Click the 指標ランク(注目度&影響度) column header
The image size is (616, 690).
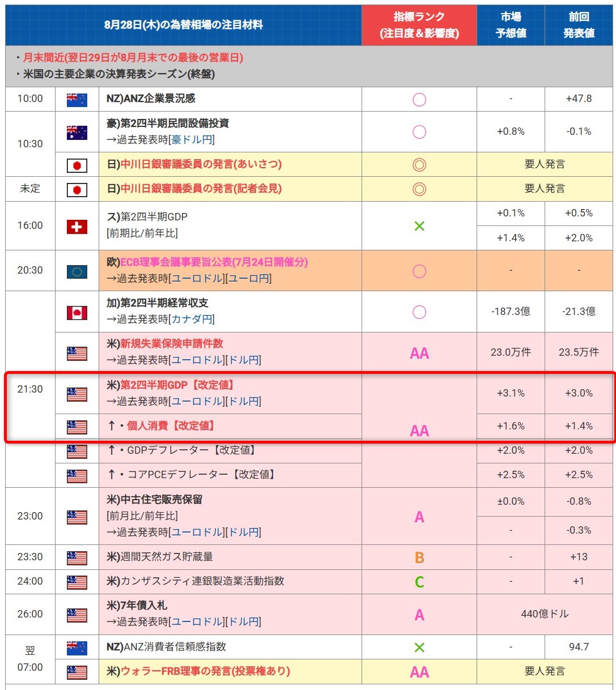419,25
